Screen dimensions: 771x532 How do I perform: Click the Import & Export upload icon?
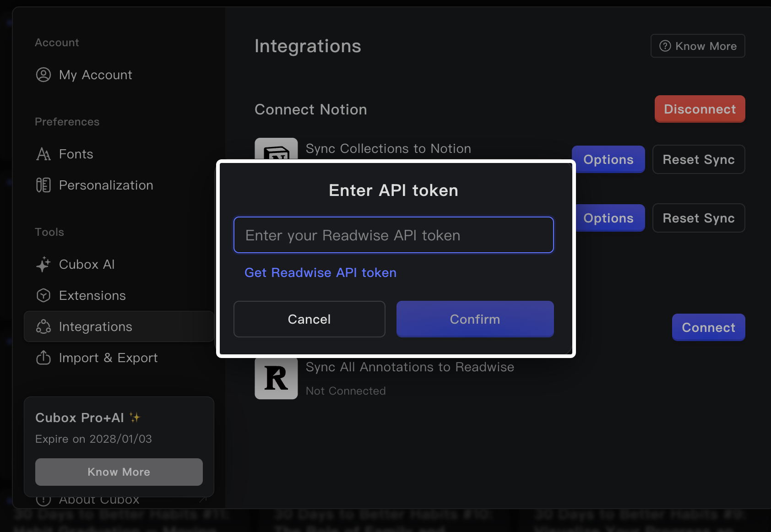pyautogui.click(x=43, y=358)
